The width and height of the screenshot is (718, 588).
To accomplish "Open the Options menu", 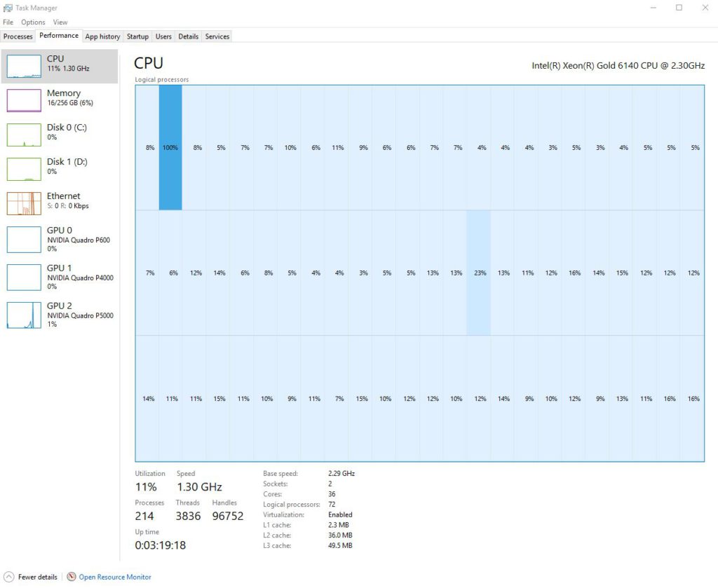I will (x=33, y=22).
